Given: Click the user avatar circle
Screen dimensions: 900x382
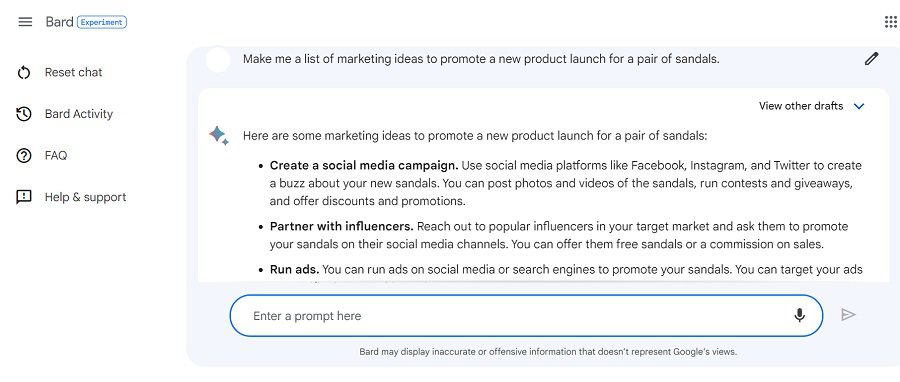Looking at the screenshot, I should [218, 60].
